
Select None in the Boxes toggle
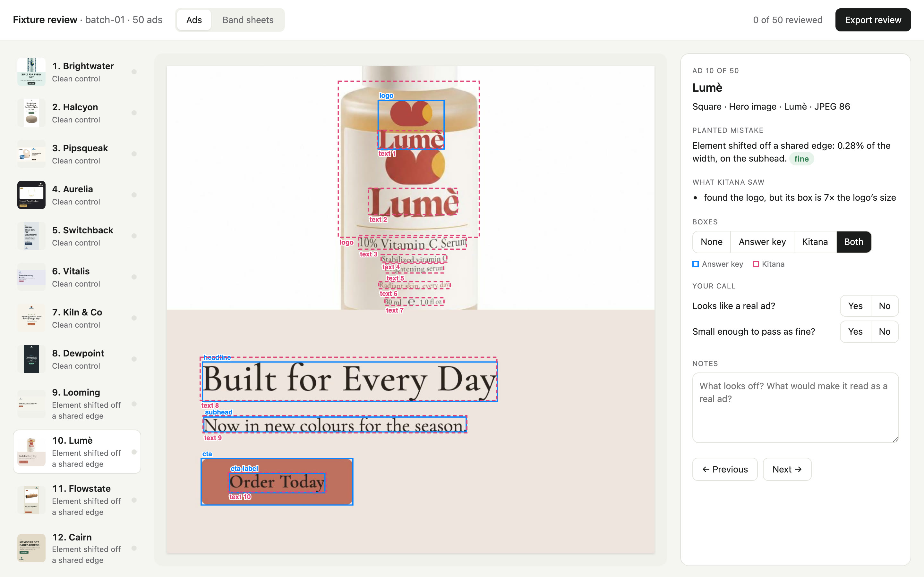(711, 242)
